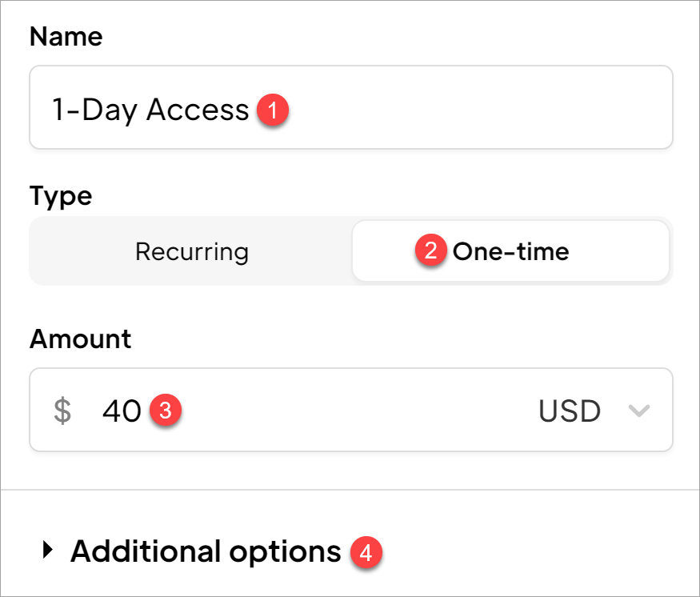Expand the Additional options section
The height and width of the screenshot is (597, 700).
coord(206,551)
